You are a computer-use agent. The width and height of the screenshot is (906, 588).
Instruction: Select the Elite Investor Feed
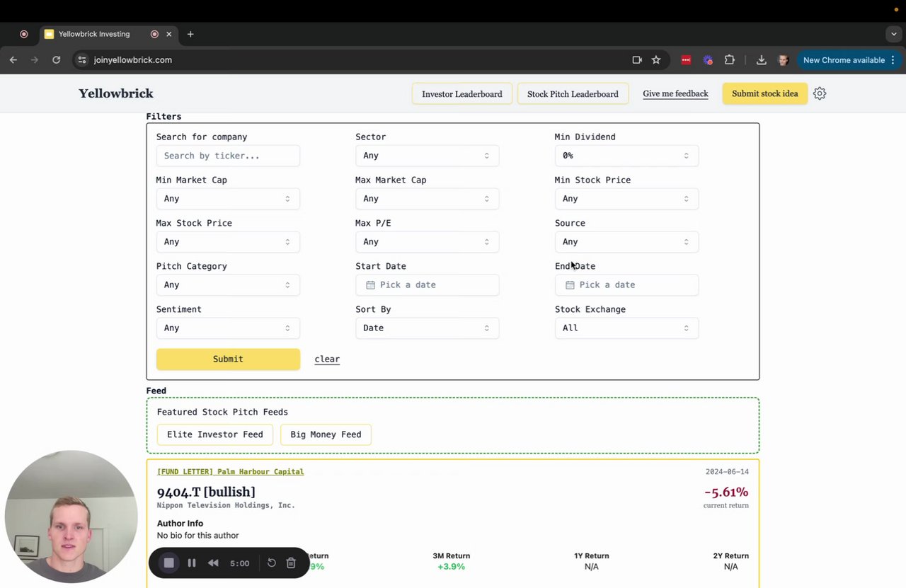click(215, 434)
